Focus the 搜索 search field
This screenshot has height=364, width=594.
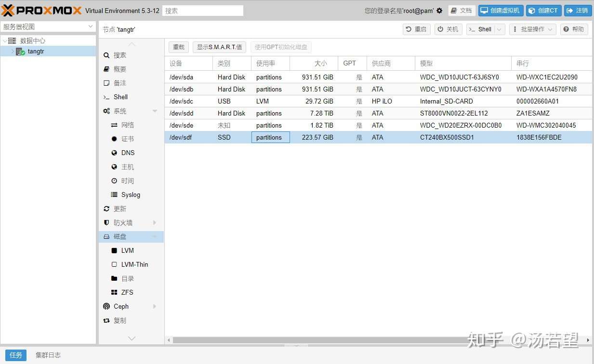(x=203, y=11)
